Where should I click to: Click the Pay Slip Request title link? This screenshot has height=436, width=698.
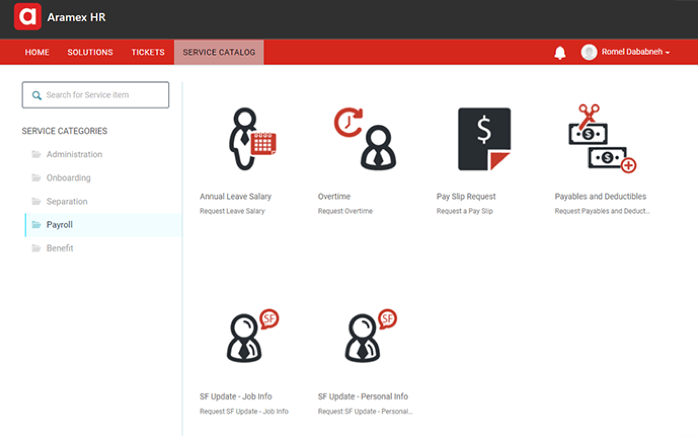[466, 197]
